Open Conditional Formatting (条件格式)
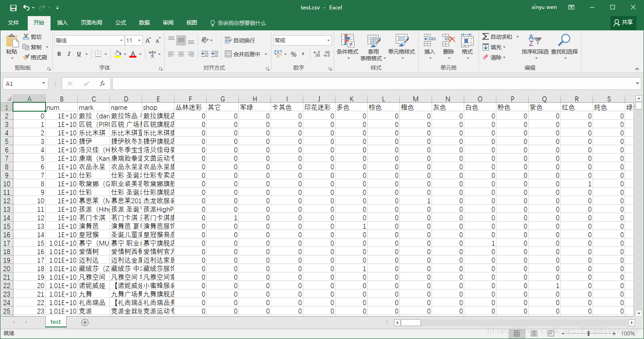Image resolution: width=644 pixels, height=339 pixels. click(347, 47)
